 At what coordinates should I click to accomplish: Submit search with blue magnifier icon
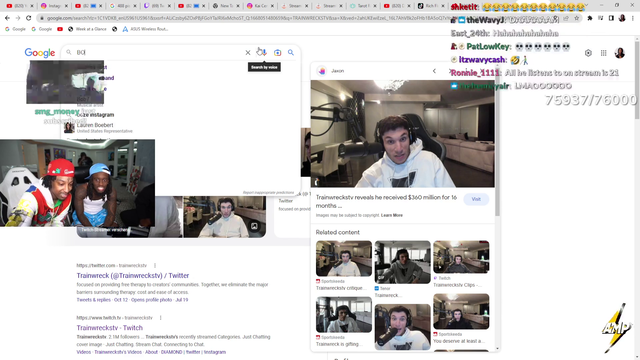point(291,52)
